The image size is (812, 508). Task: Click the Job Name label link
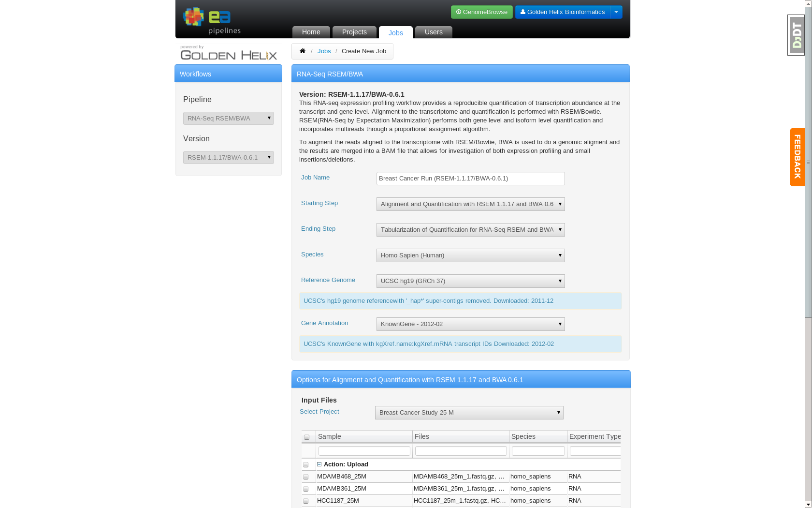315,178
